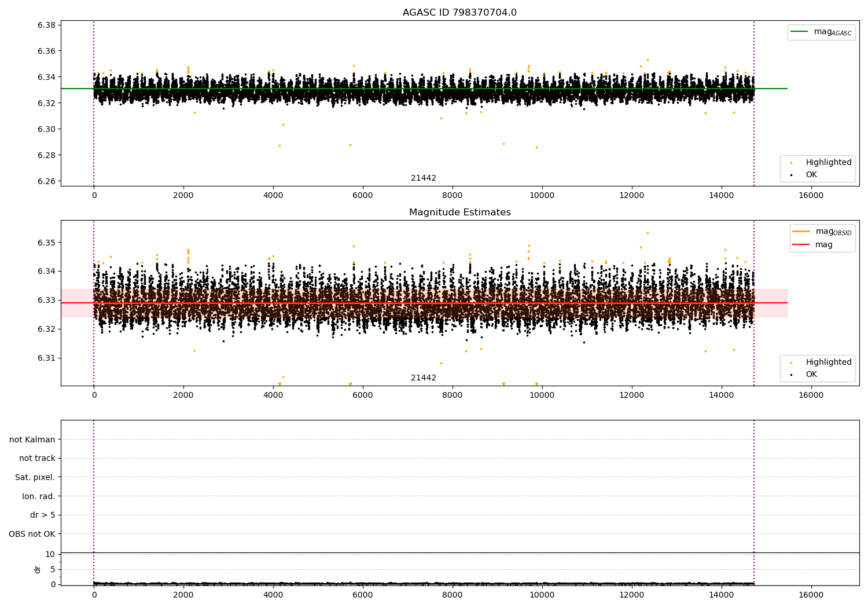The image size is (868, 608).
Task: Click the red mag legend line sample
Action: 801,244
